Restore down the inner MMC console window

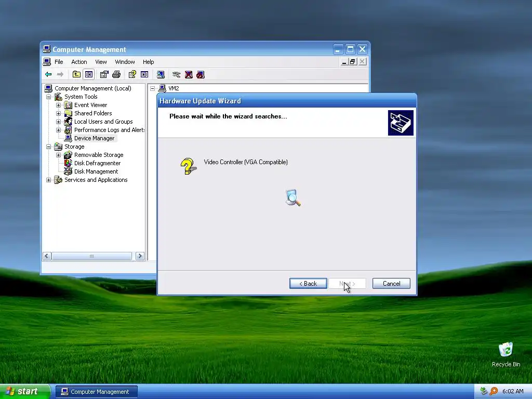pyautogui.click(x=353, y=62)
